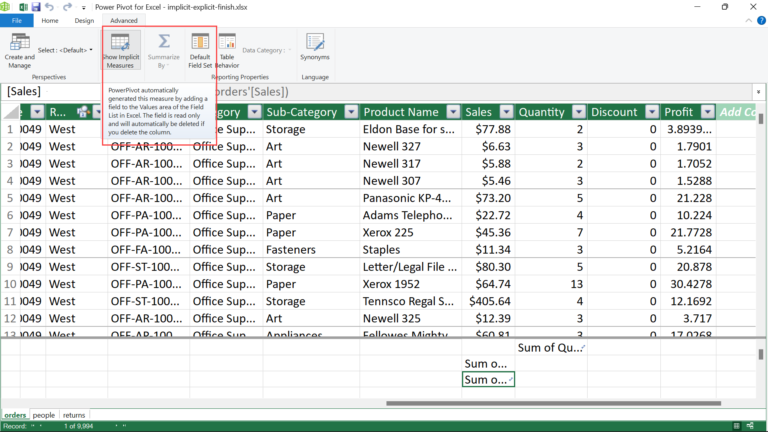Click the Save icon in title bar
Image resolution: width=768 pixels, height=432 pixels.
(x=35, y=6)
